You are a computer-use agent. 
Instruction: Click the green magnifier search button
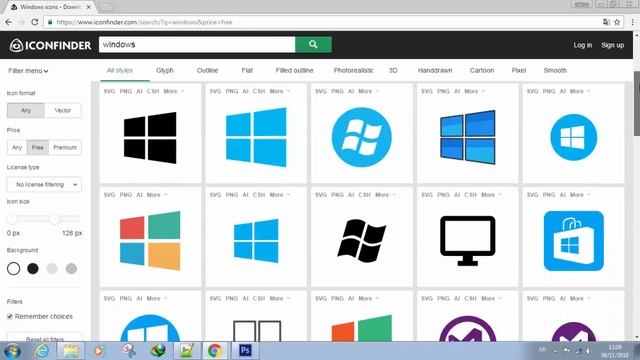(x=313, y=44)
